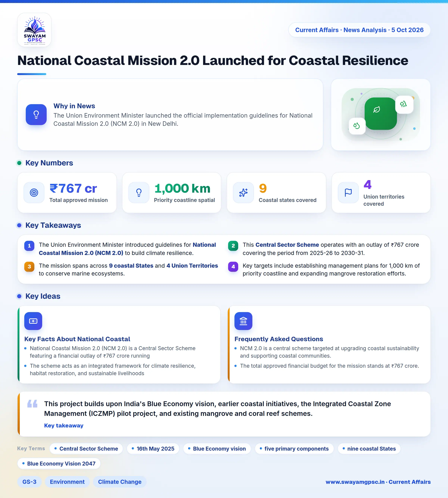Image resolution: width=448 pixels, height=498 pixels.
Task: Click the sparkle icon next to Coastal states covered
Action: pos(243,192)
